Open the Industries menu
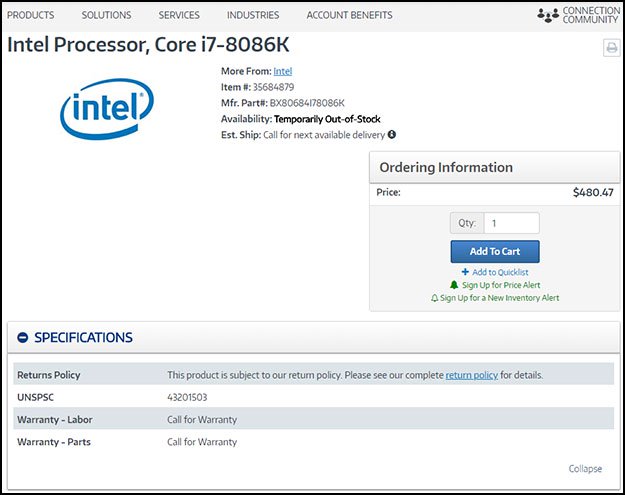 (253, 15)
